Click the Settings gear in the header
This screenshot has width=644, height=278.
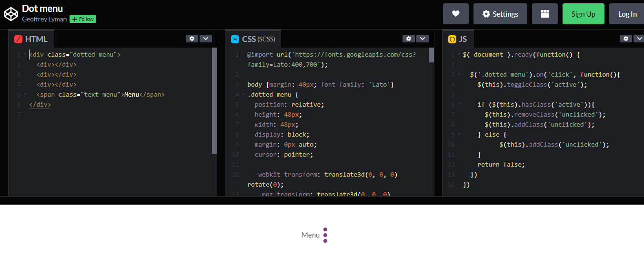[x=500, y=14]
